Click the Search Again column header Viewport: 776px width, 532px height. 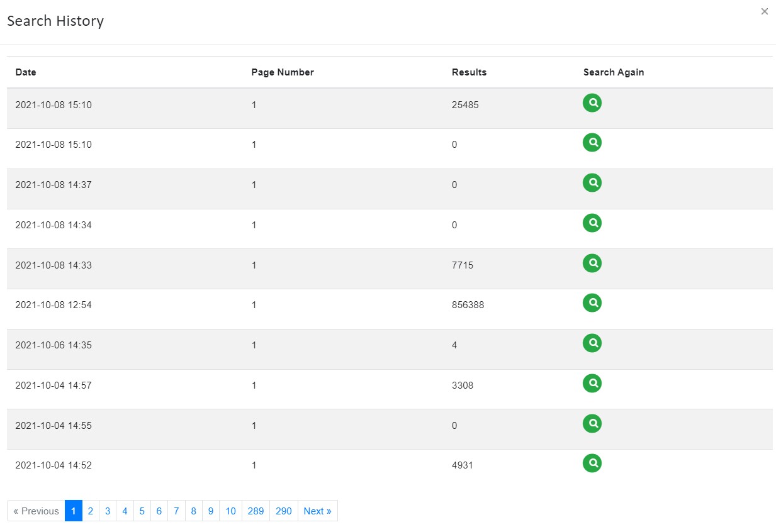pos(614,72)
